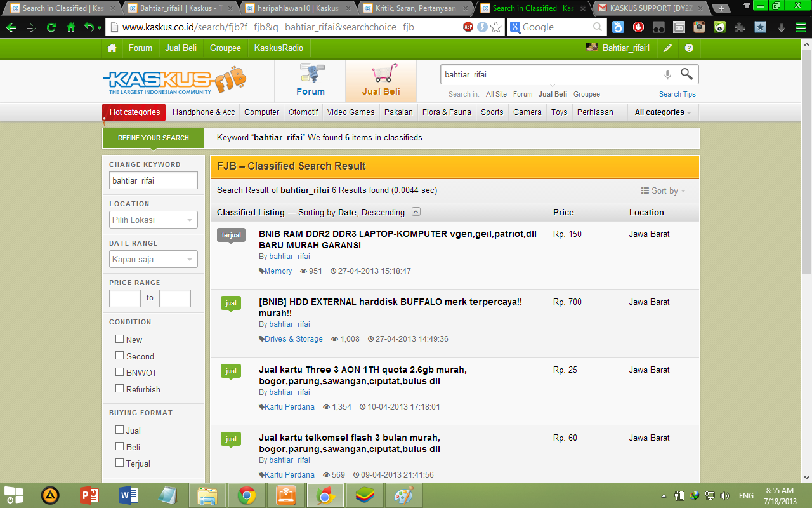Image resolution: width=812 pixels, height=508 pixels.
Task: Open the Search Tips link
Action: coord(678,94)
